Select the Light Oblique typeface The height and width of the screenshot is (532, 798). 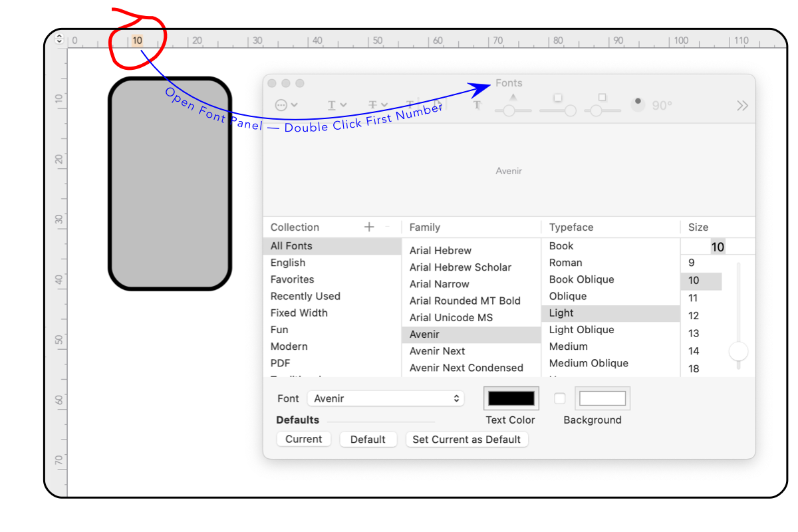(x=610, y=330)
